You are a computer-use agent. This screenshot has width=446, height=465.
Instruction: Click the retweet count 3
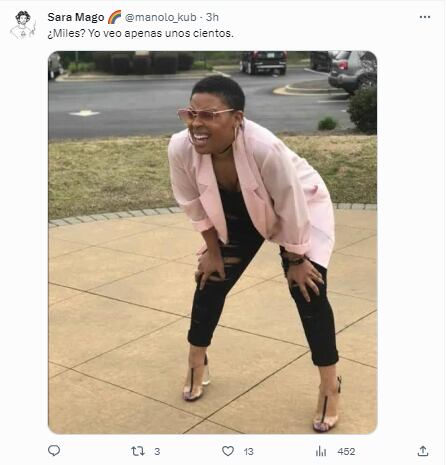(157, 452)
